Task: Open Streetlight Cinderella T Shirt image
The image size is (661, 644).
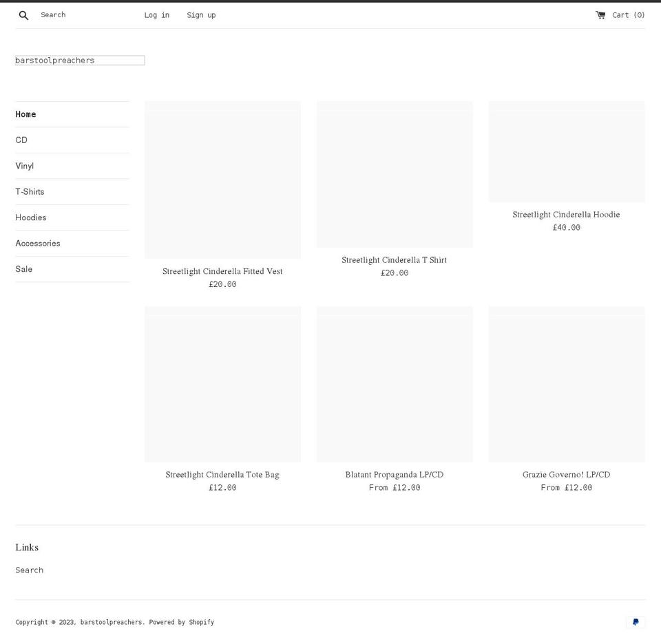Action: tap(395, 174)
